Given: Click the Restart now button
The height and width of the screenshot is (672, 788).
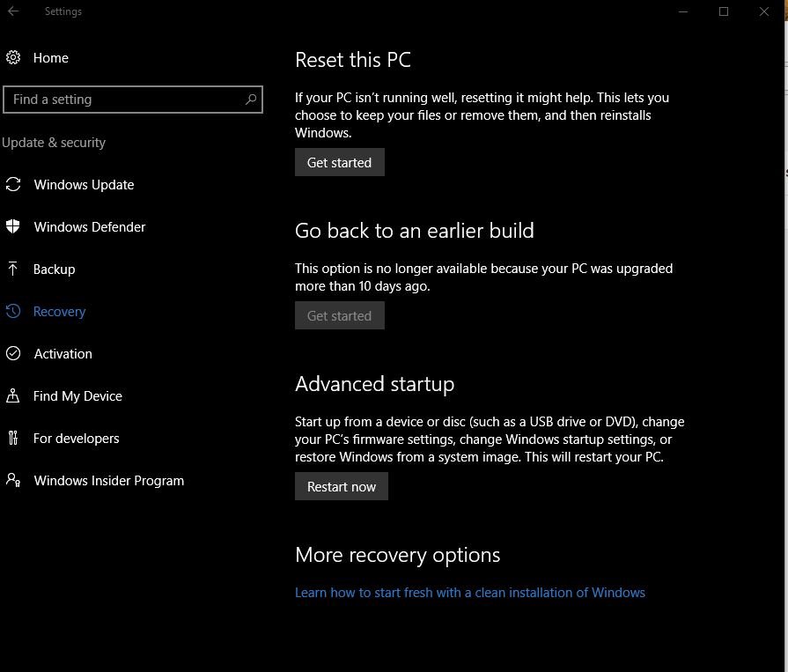Looking at the screenshot, I should (x=342, y=487).
